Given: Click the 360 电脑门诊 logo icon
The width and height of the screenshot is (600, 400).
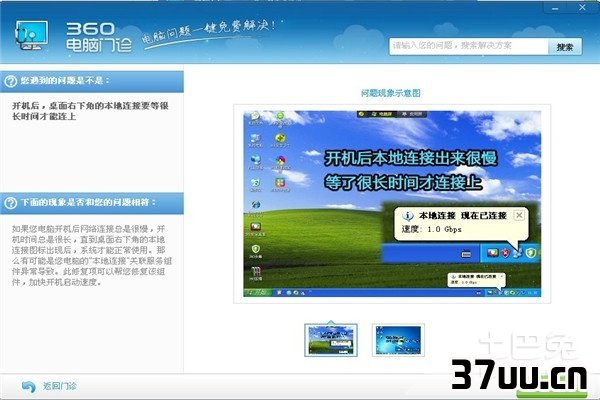Looking at the screenshot, I should (31, 35).
